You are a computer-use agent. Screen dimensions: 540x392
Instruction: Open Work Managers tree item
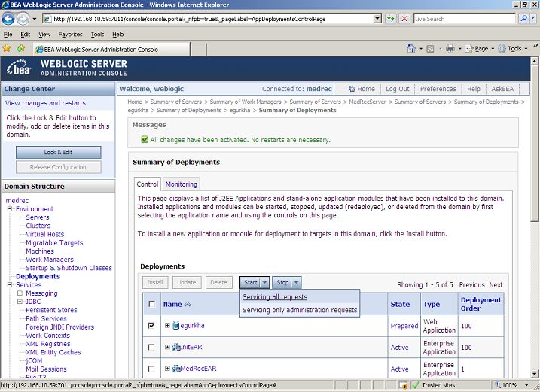pos(50,260)
